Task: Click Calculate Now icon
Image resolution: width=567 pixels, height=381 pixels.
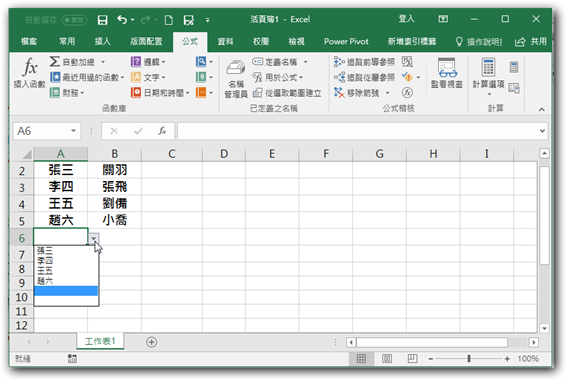Action: (514, 67)
